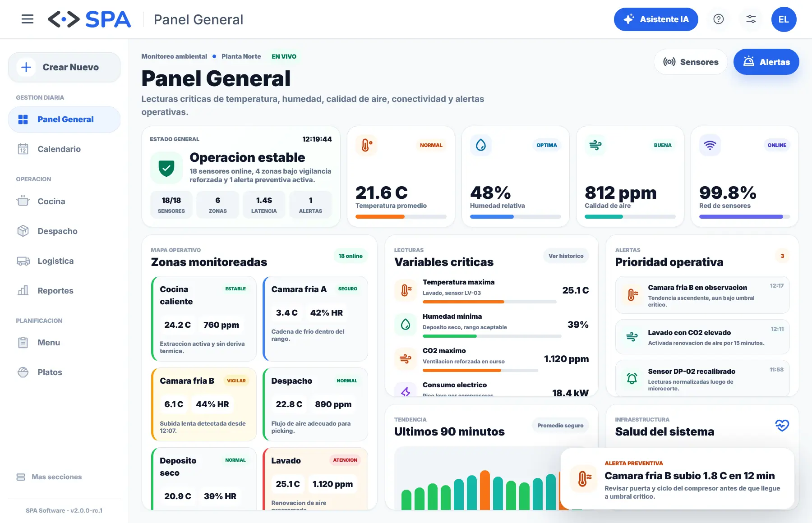Screen dimensions: 812x523
Task: Click the thermometer icon in Alerta preventiva toast
Action: (x=583, y=479)
